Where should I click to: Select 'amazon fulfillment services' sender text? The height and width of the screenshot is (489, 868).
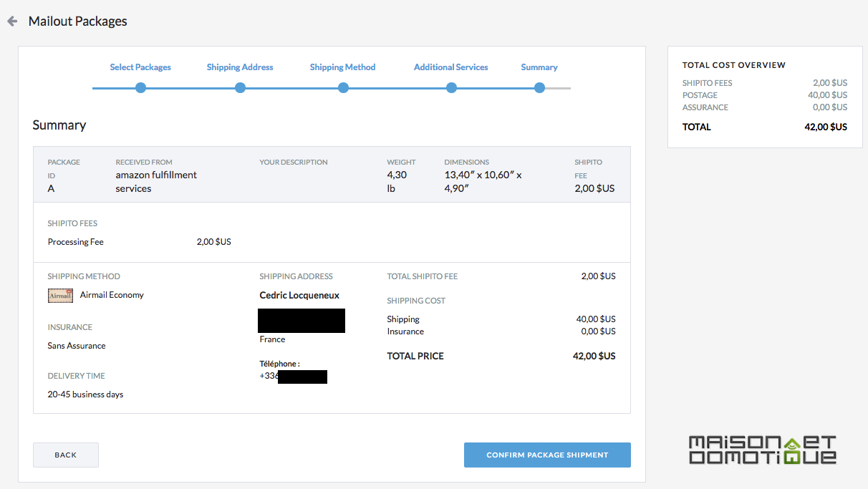point(156,182)
